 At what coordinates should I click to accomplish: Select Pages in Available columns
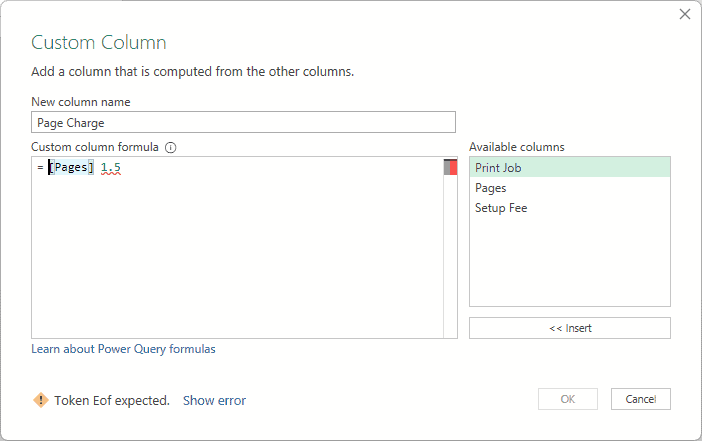[569, 188]
